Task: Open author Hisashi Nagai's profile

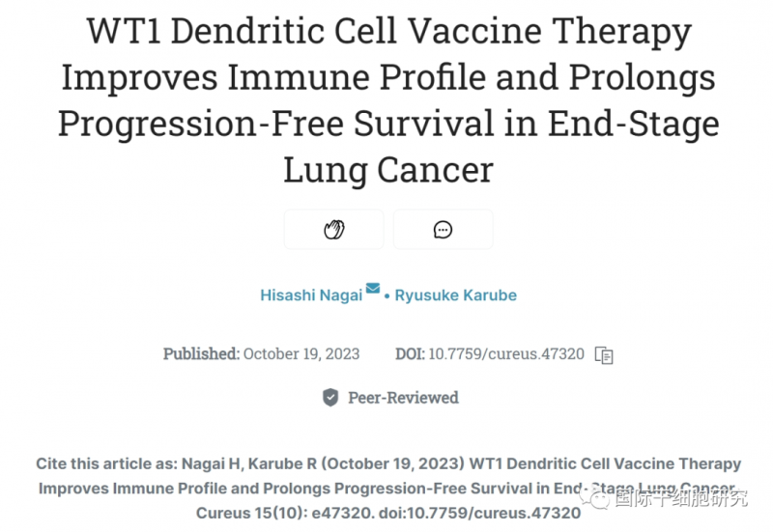Action: point(311,295)
